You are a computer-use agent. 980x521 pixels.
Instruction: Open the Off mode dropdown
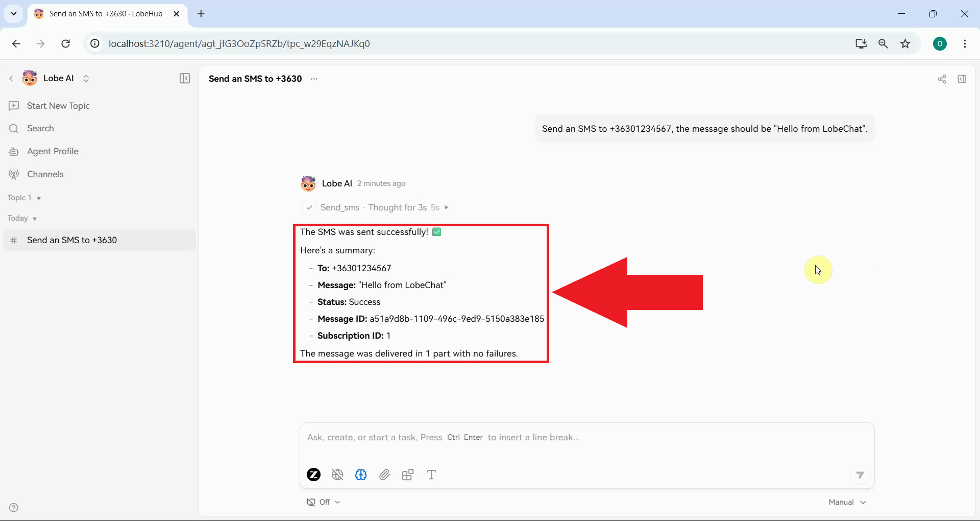coord(323,502)
